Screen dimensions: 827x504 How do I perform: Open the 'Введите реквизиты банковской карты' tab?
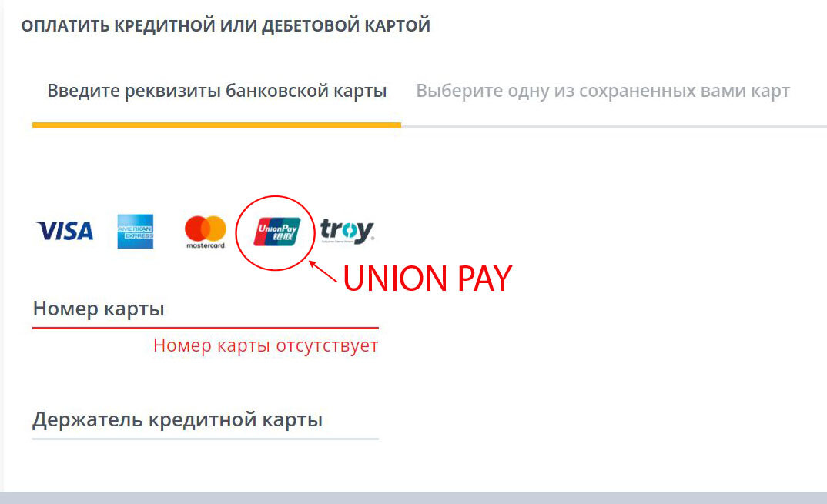point(217,91)
